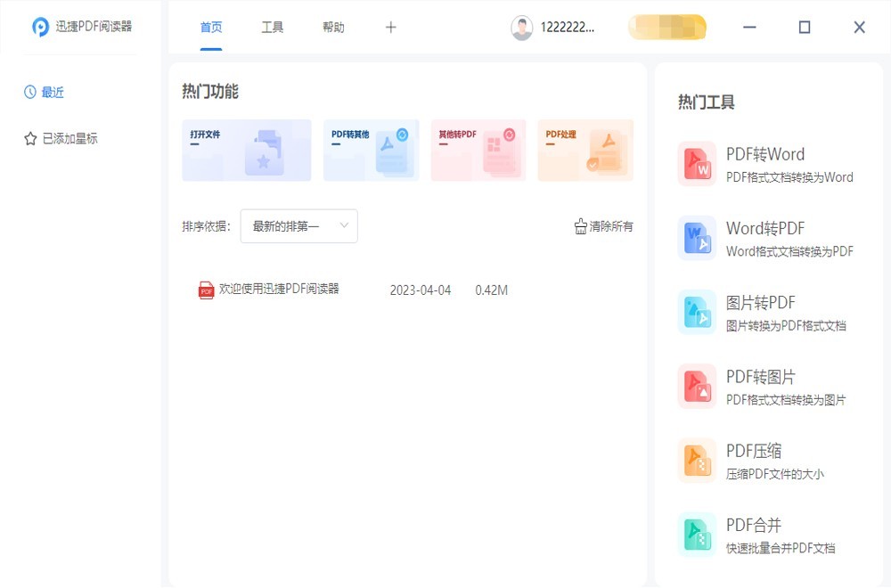Open the 帮助 tab
Viewport: 891px width, 588px height.
[x=333, y=28]
